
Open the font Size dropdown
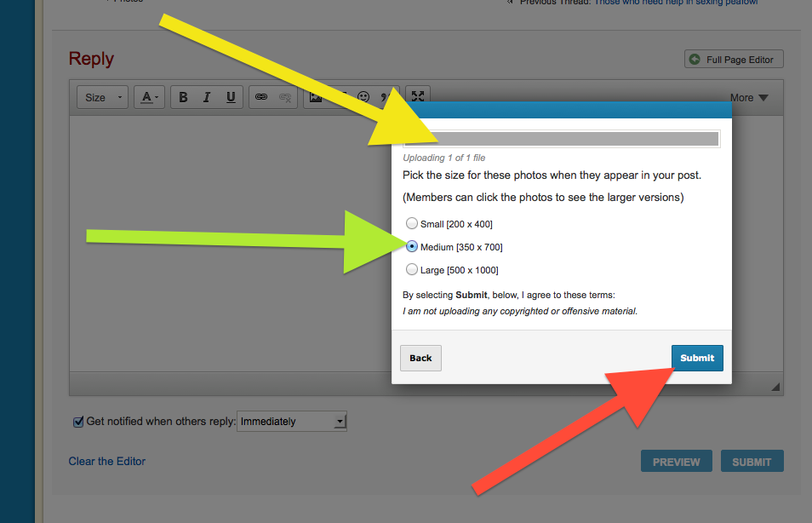(x=103, y=98)
